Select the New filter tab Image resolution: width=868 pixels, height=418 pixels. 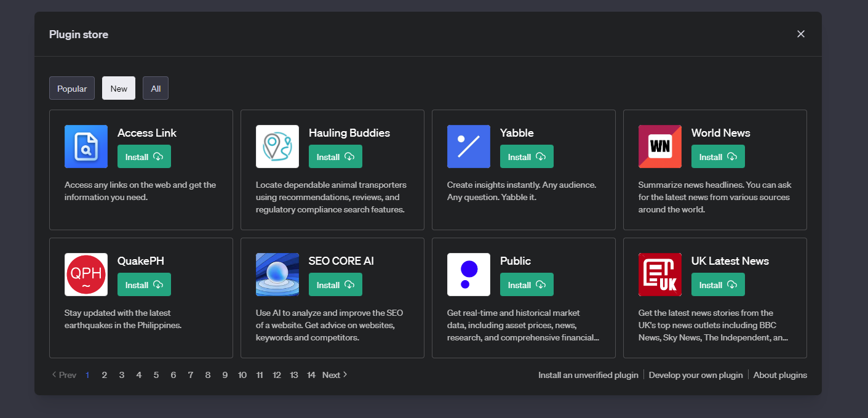[x=119, y=88]
